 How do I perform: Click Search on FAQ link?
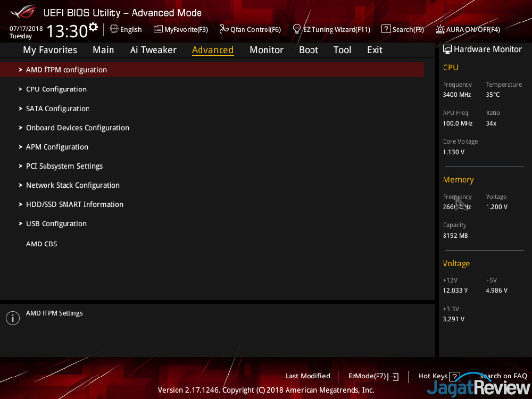pos(503,376)
